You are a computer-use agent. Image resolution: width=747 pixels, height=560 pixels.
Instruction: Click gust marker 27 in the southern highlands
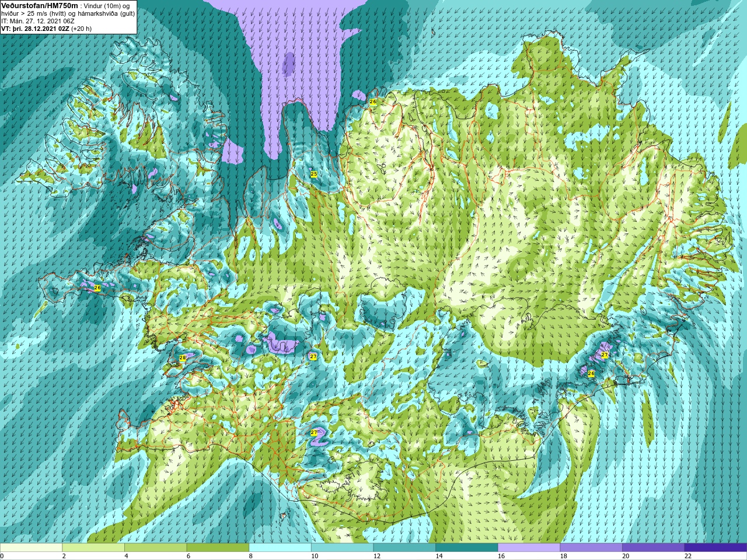click(x=314, y=432)
